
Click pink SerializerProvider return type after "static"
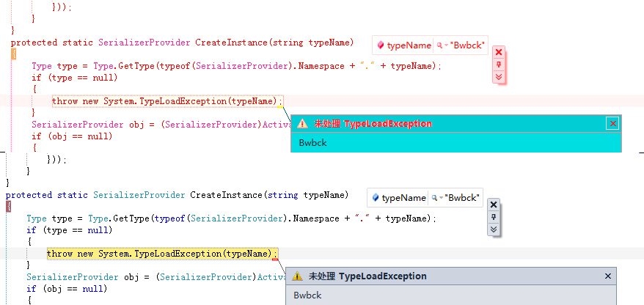[144, 43]
